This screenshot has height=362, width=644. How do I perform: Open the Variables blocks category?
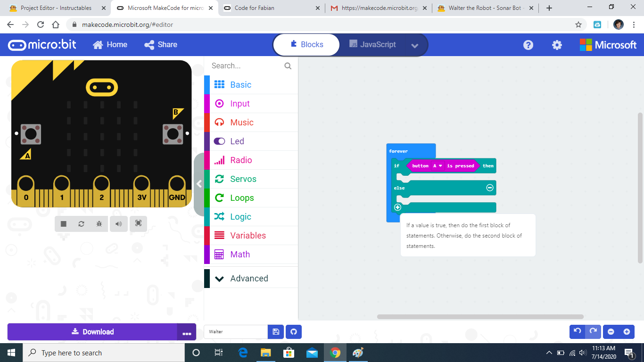(251, 236)
